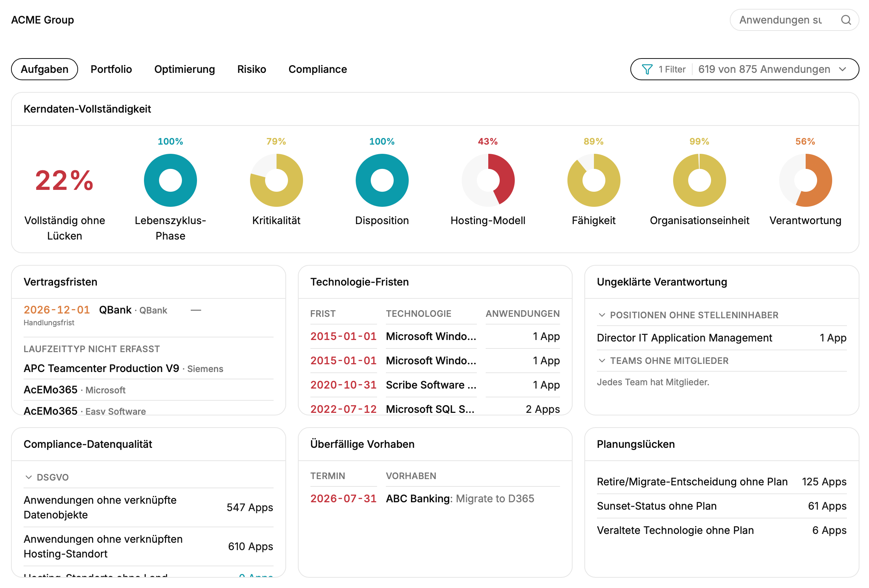The image size is (869, 588).
Task: Open the 619 von 875 Anwendungen dropdown
Action: tap(745, 69)
